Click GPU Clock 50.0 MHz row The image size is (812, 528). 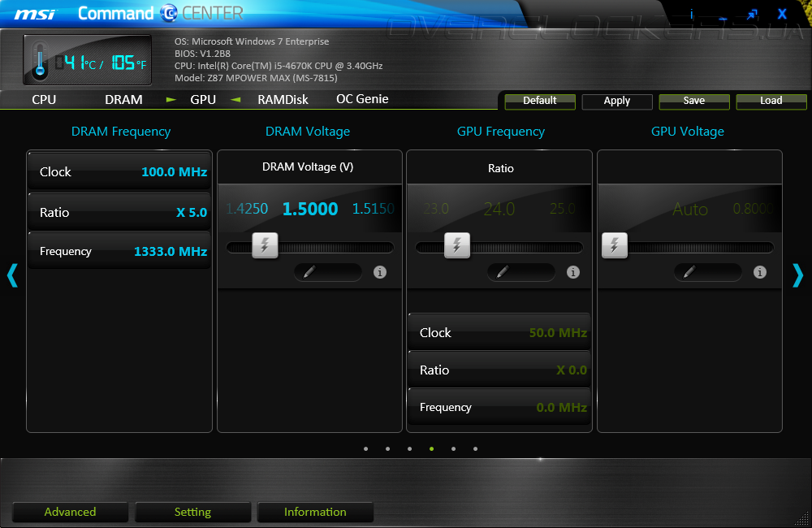499,332
